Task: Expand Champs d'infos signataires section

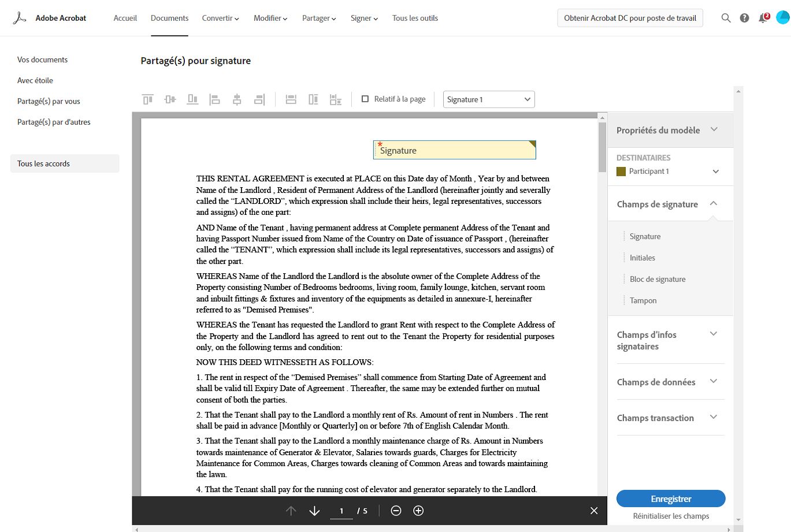Action: pyautogui.click(x=670, y=340)
